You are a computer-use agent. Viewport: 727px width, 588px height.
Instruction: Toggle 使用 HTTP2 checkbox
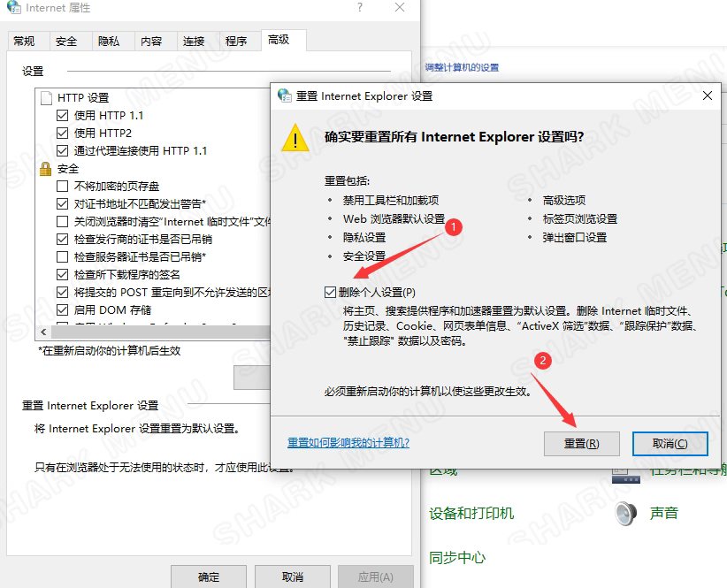click(62, 133)
